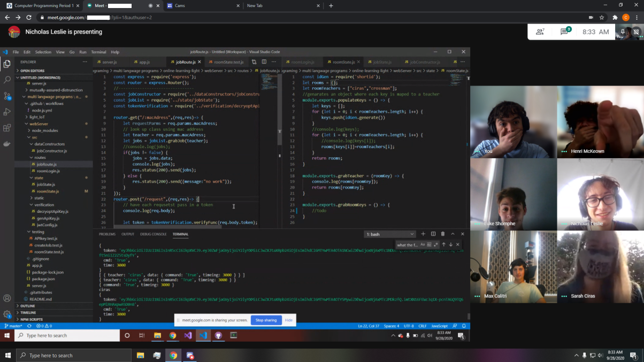This screenshot has width=644, height=362.
Task: Toggle Match Case in terminal find box
Action: [423, 245]
